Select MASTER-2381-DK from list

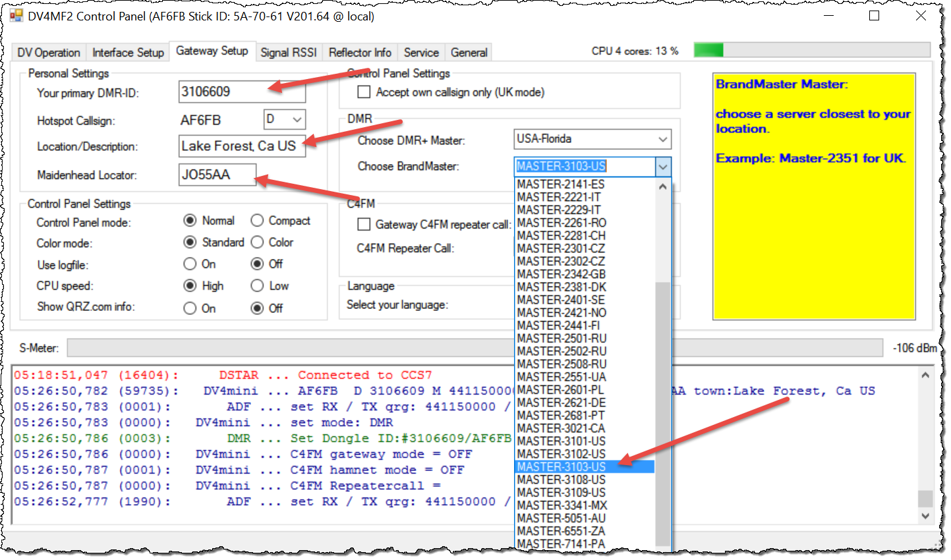coord(585,287)
